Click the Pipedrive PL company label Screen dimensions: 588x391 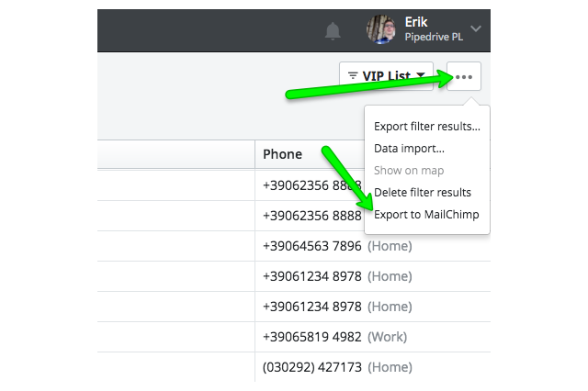tap(434, 39)
